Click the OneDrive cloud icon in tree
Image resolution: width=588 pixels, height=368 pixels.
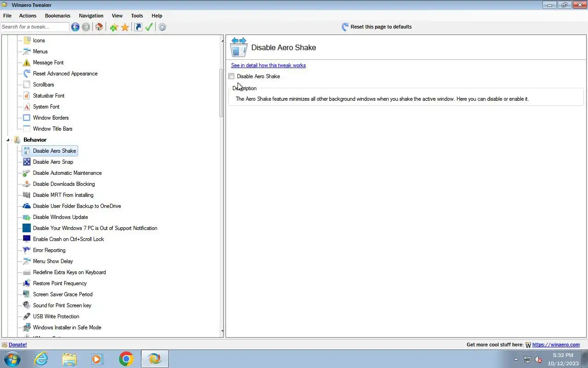pyautogui.click(x=27, y=206)
